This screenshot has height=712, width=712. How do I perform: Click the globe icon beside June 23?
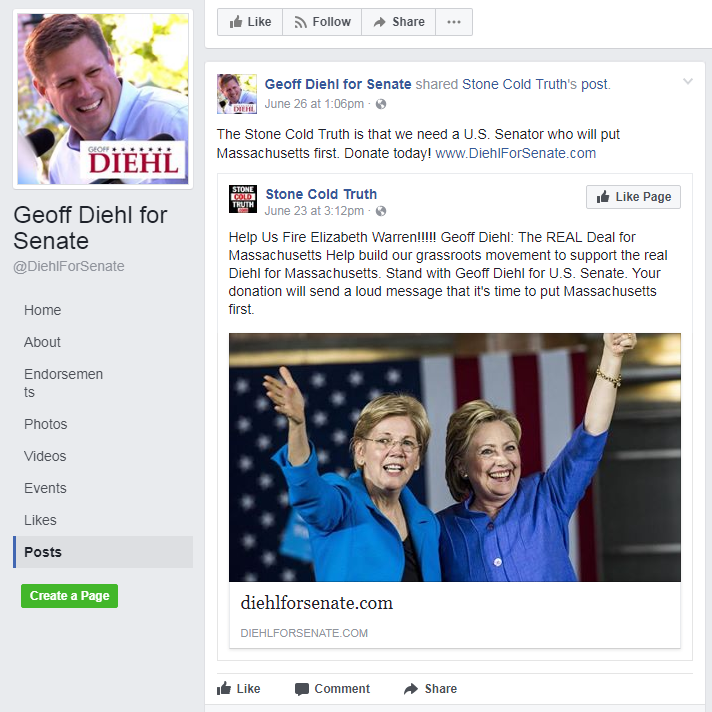[381, 211]
